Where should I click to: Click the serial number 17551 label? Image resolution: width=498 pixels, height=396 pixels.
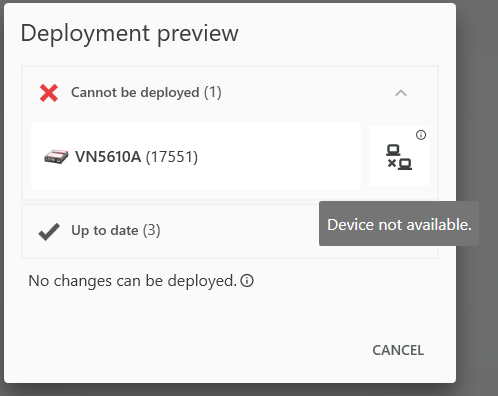[x=172, y=157]
